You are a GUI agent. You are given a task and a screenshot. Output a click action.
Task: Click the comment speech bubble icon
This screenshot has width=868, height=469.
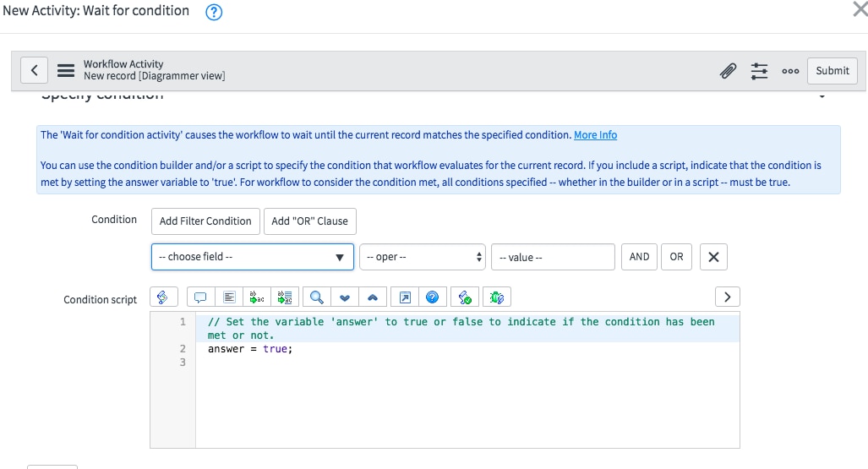(x=200, y=297)
